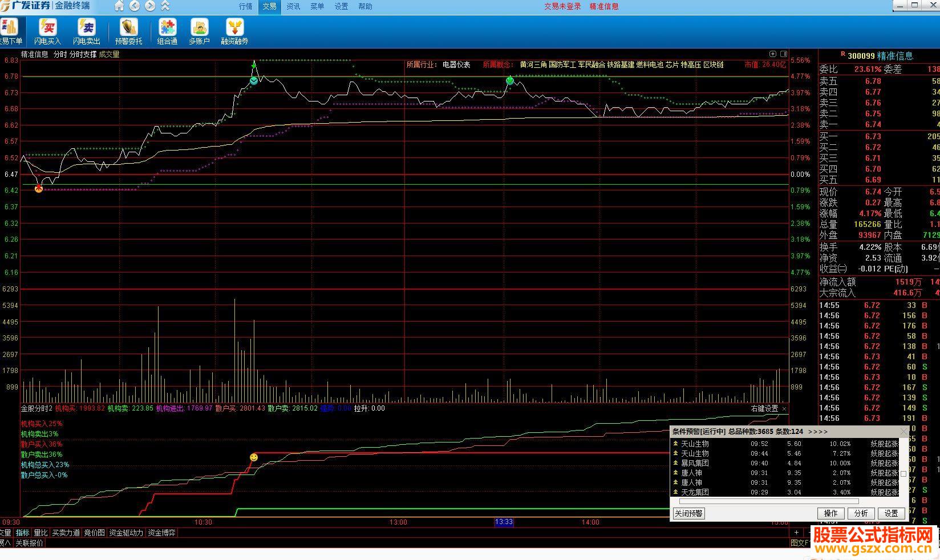Image resolution: width=940 pixels, height=560 pixels.
Task: Click 分时支撑 indicator label above chart
Action: point(83,54)
